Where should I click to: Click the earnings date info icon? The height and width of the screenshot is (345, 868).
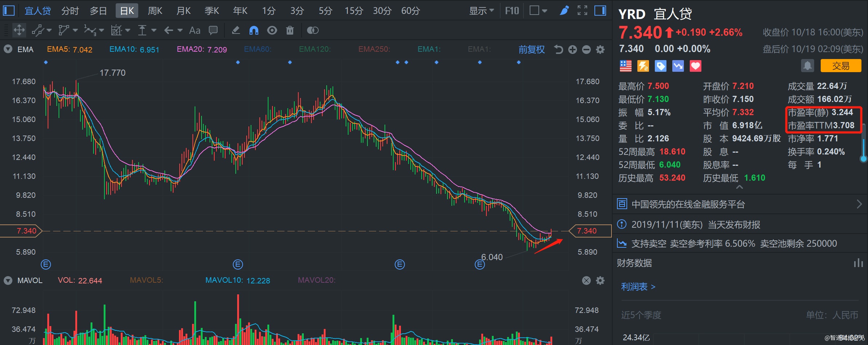click(x=622, y=224)
